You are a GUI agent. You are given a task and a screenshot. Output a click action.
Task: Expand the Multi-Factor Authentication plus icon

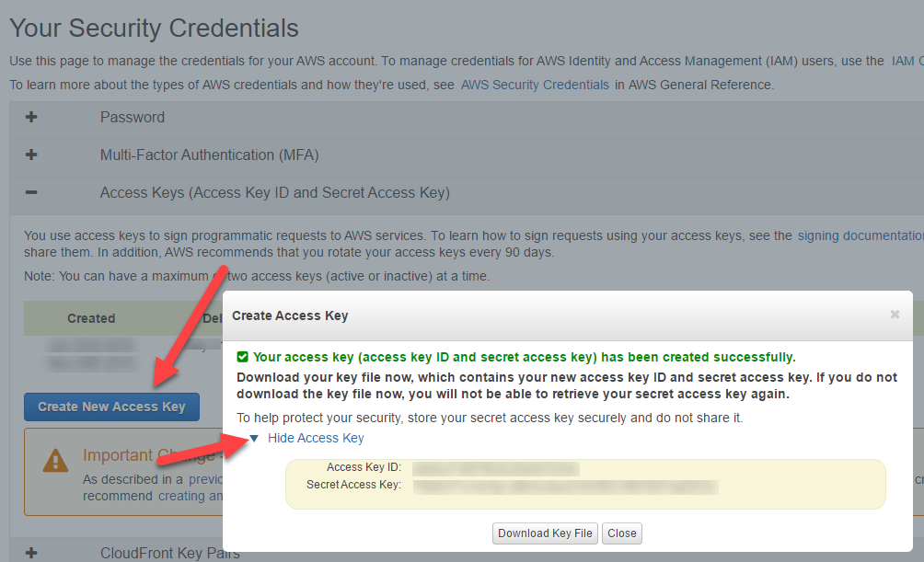click(31, 155)
